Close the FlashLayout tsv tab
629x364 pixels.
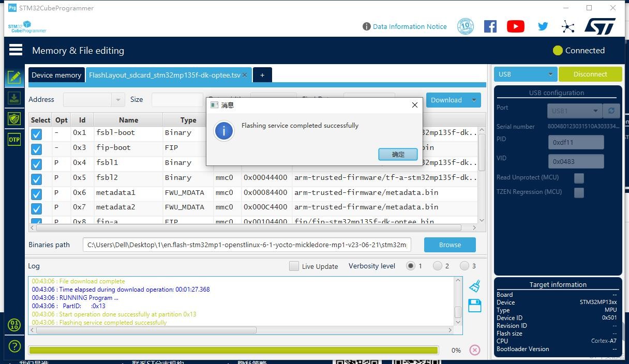245,75
